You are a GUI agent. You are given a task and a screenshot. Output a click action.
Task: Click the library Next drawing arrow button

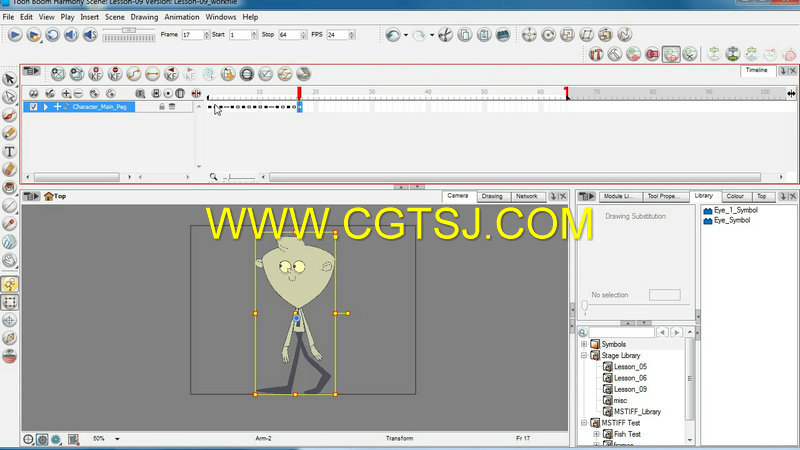click(677, 332)
